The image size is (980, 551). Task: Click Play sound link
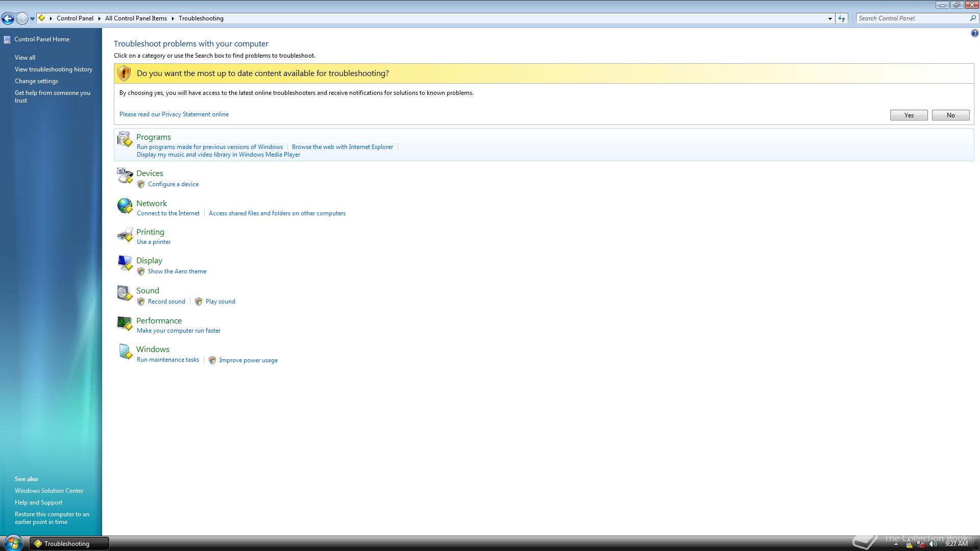click(x=220, y=302)
